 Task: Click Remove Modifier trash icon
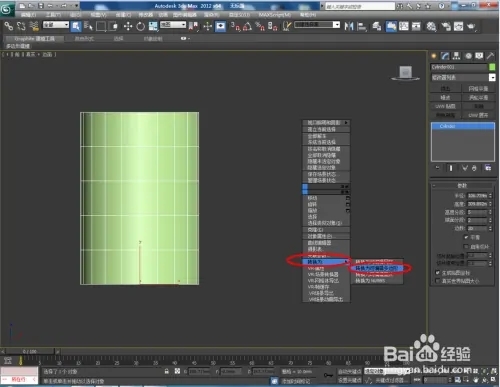[474, 168]
